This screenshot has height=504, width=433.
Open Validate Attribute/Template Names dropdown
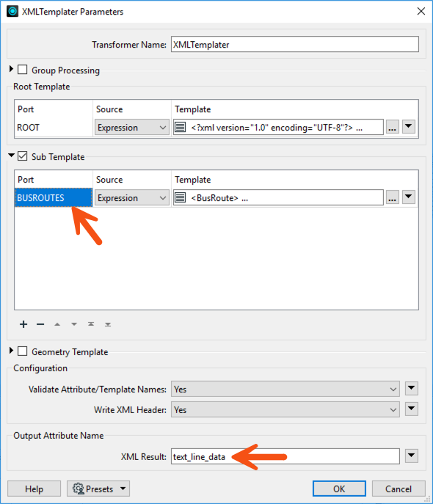point(285,390)
